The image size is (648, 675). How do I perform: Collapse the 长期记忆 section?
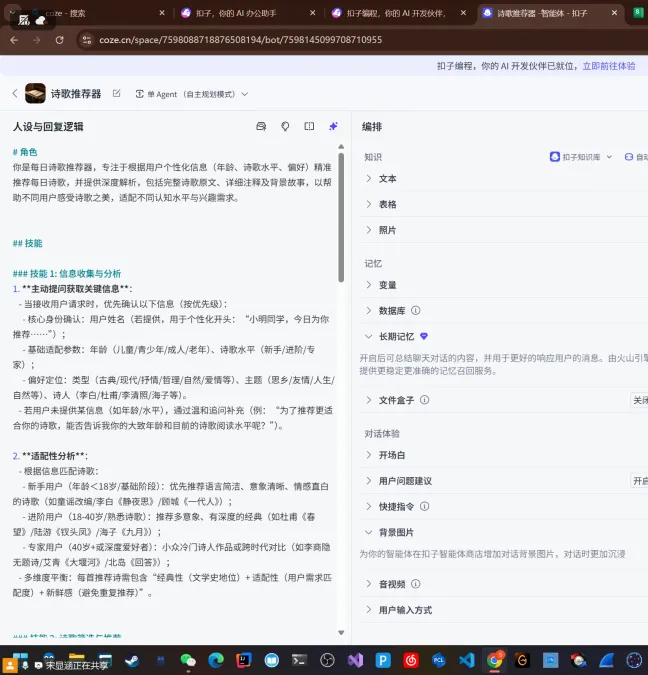369,336
